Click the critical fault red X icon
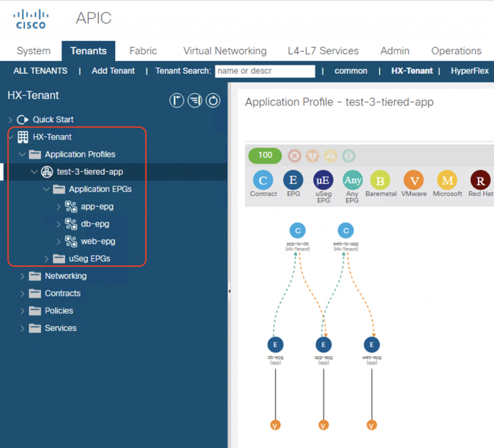This screenshot has height=448, width=494. point(294,156)
